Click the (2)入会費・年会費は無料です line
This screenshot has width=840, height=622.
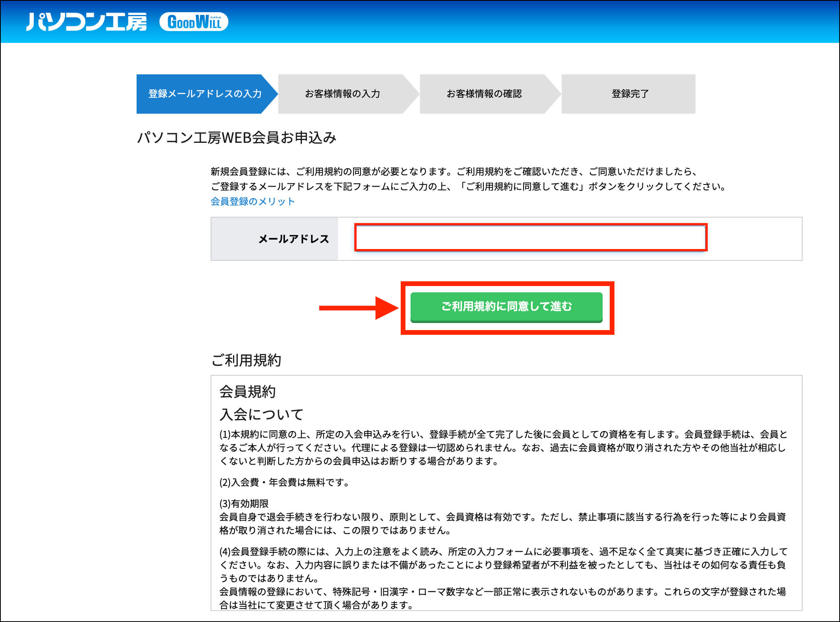click(284, 482)
